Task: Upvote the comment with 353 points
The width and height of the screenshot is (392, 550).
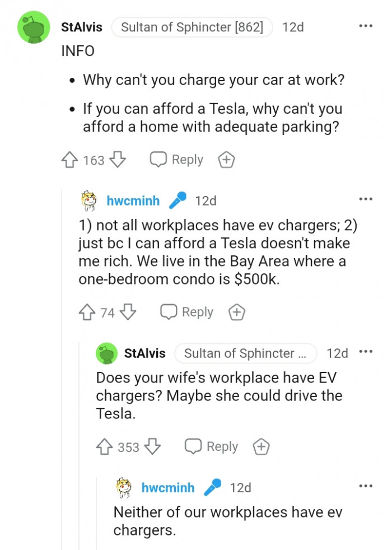Action: [x=104, y=447]
